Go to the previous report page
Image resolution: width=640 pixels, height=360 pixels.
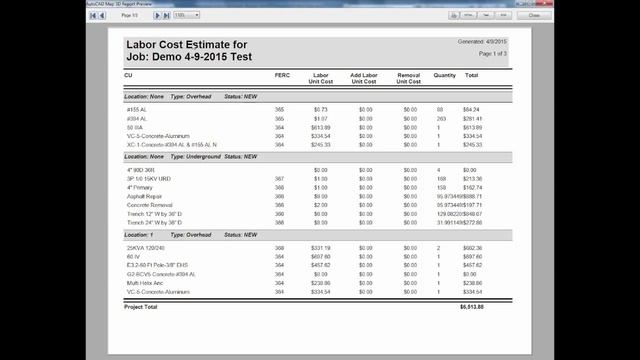click(x=102, y=16)
